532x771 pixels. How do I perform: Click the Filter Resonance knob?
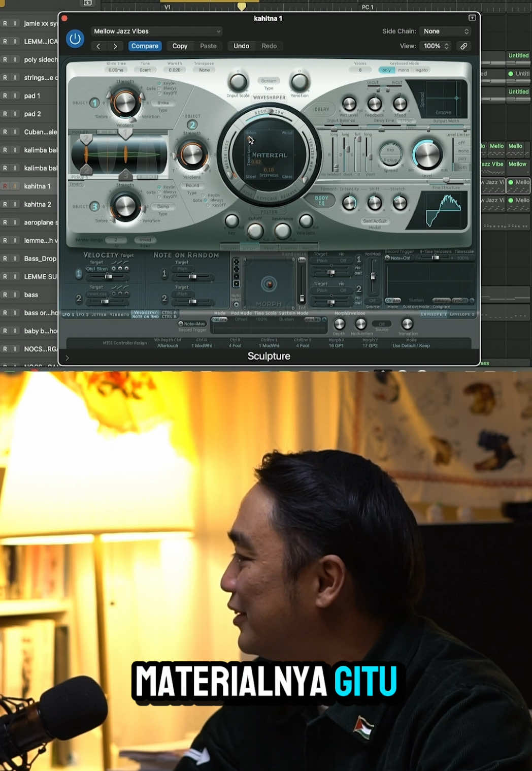282,231
